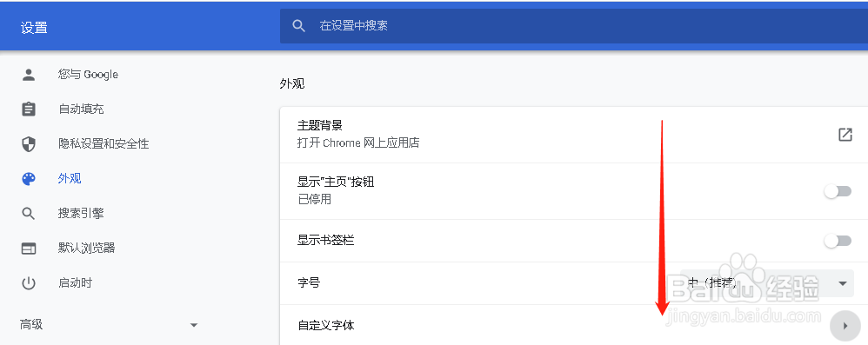The height and width of the screenshot is (345, 868).
Task: Go to 隐私设置和安全性 in the sidebar
Action: (103, 143)
